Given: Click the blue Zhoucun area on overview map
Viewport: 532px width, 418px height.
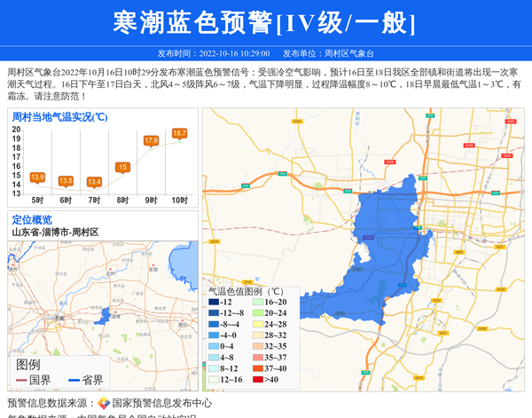Looking at the screenshot, I should tap(104, 315).
